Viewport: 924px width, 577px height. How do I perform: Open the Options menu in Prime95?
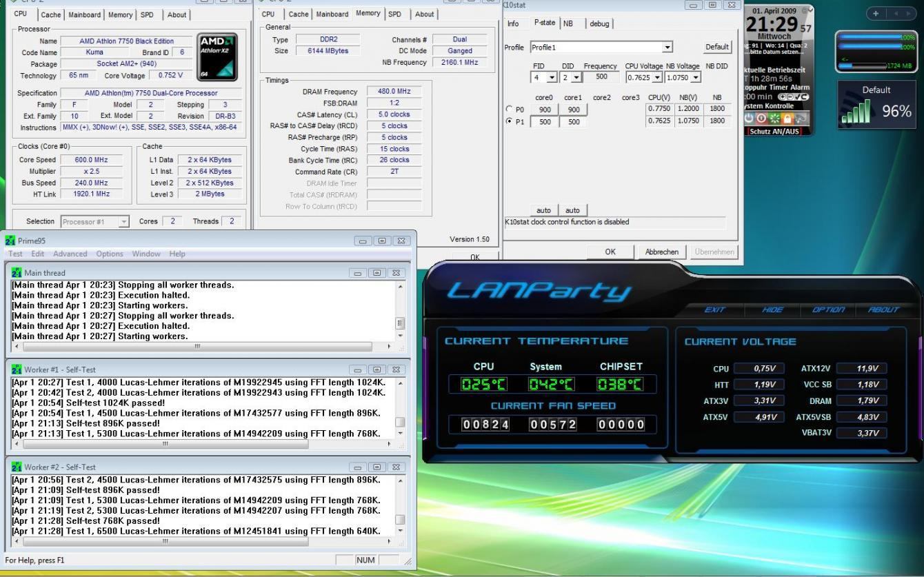[x=111, y=254]
